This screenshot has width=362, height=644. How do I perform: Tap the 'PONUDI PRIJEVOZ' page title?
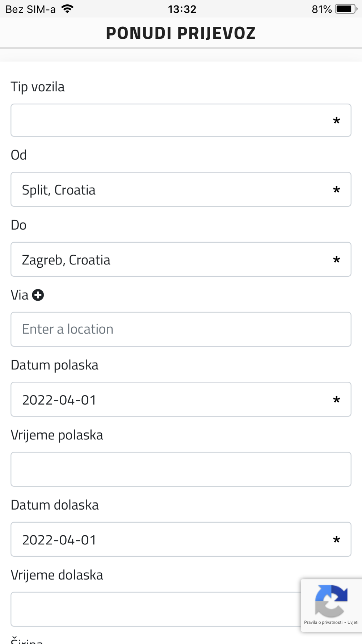pos(181,33)
